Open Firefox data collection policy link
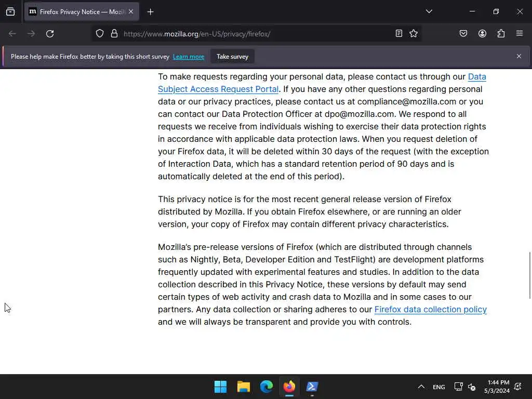This screenshot has width=532, height=399. click(x=431, y=310)
